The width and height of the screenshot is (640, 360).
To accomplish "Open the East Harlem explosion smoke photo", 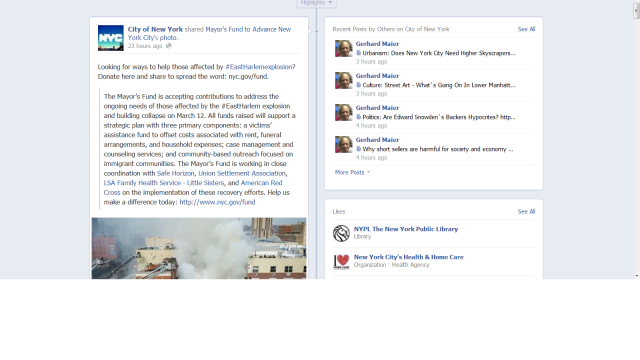I will point(199,248).
